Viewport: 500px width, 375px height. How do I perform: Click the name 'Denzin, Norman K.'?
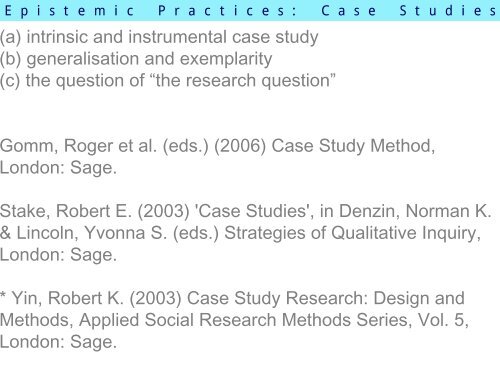click(415, 211)
